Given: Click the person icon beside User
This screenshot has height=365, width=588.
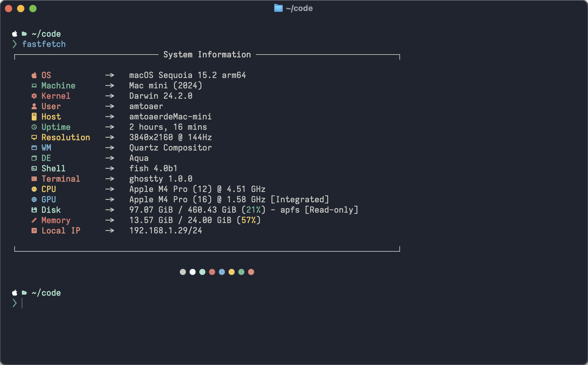Looking at the screenshot, I should click(x=34, y=106).
